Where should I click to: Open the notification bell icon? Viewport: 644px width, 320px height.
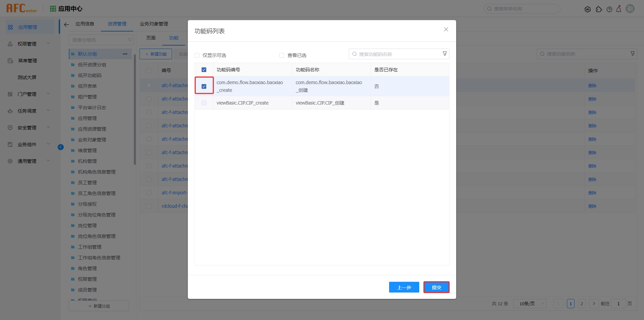tap(619, 9)
